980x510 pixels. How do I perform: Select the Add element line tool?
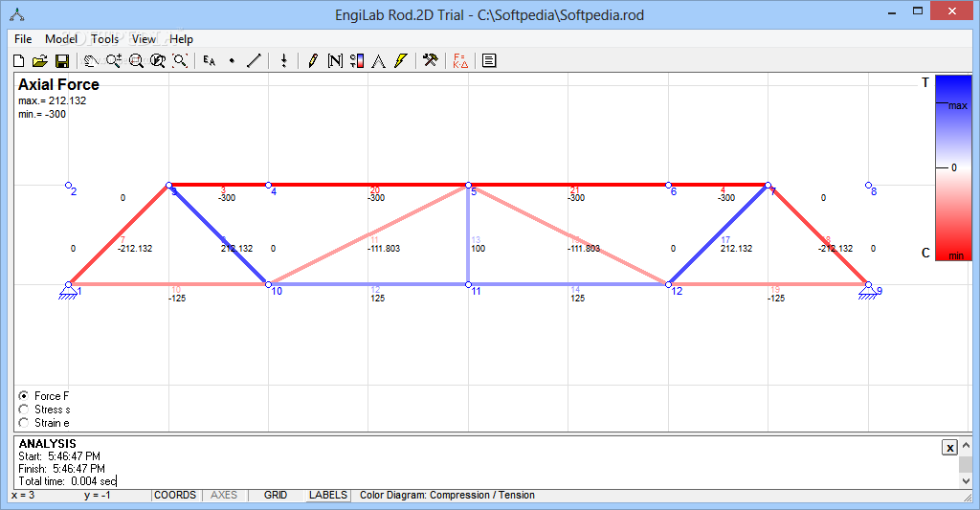(254, 60)
